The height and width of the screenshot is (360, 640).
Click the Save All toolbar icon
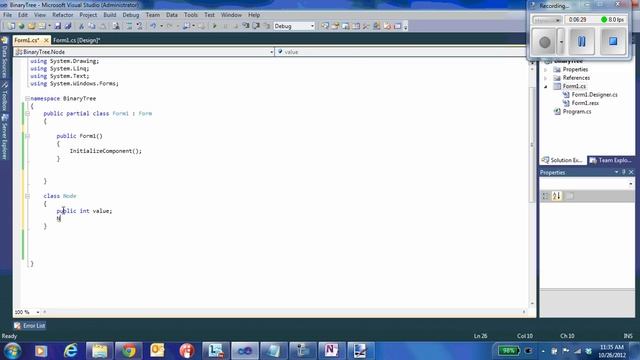click(x=68, y=26)
